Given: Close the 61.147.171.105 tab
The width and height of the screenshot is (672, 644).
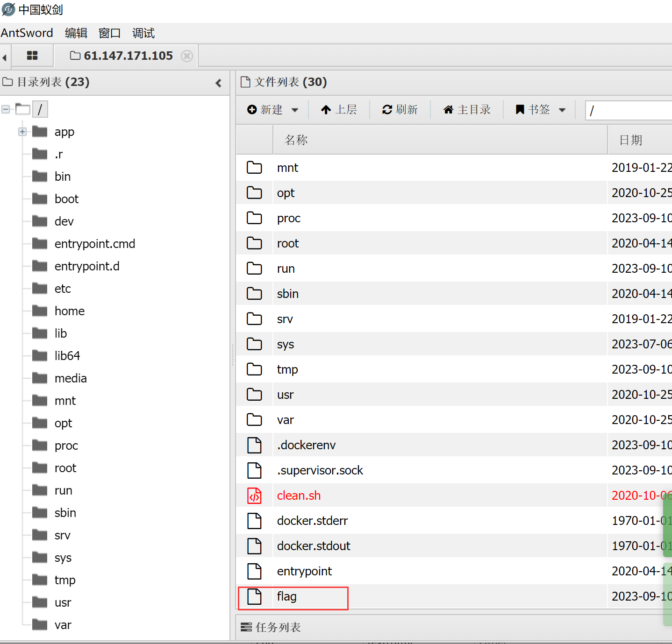Looking at the screenshot, I should [x=187, y=56].
